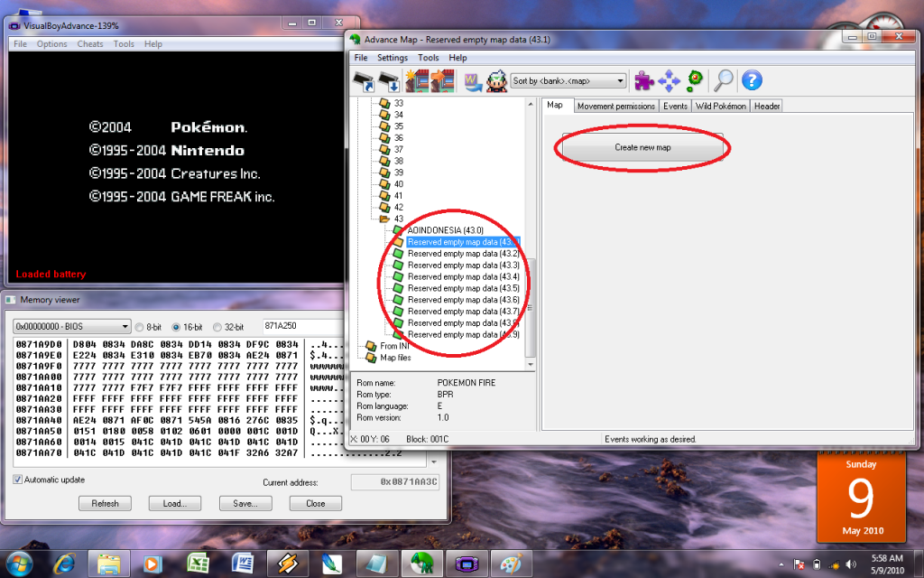Click the map tree scrollbar down arrow

click(x=531, y=365)
